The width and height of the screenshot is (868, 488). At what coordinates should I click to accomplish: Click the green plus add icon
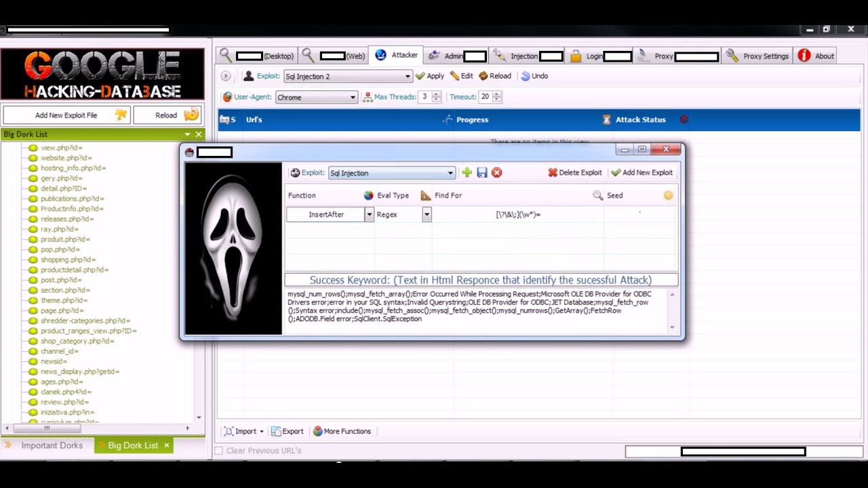(467, 173)
